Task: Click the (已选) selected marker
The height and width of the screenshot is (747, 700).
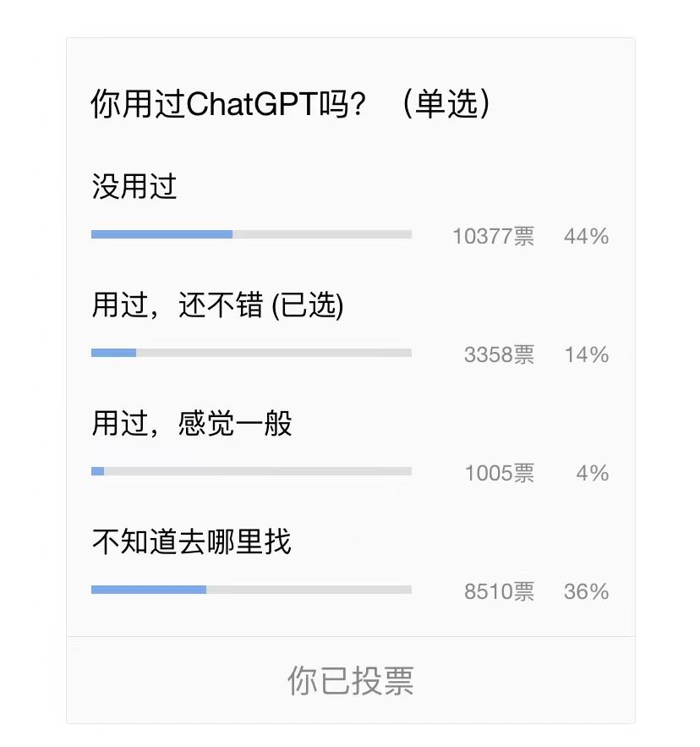Action: pyautogui.click(x=307, y=305)
